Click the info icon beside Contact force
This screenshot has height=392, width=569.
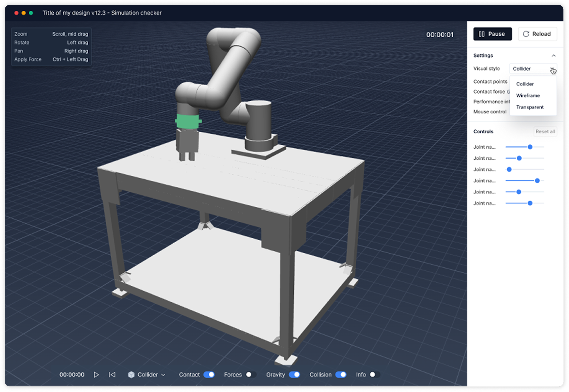[x=509, y=92]
